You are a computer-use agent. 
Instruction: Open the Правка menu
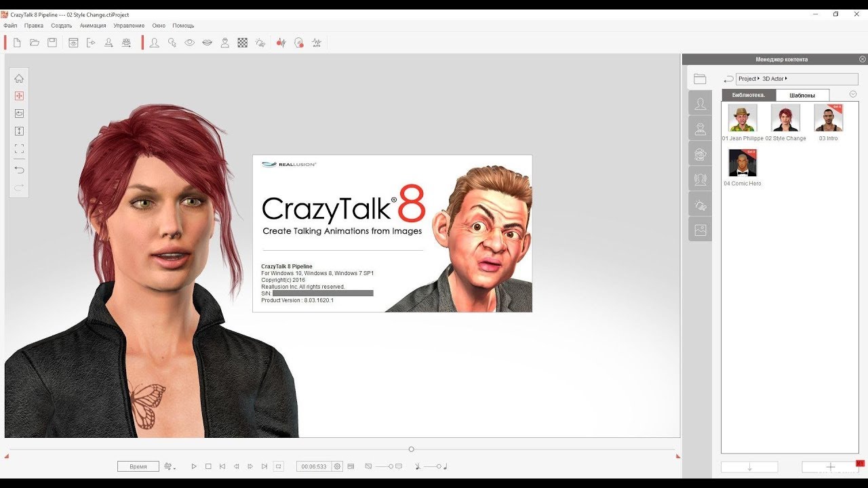pyautogui.click(x=33, y=26)
